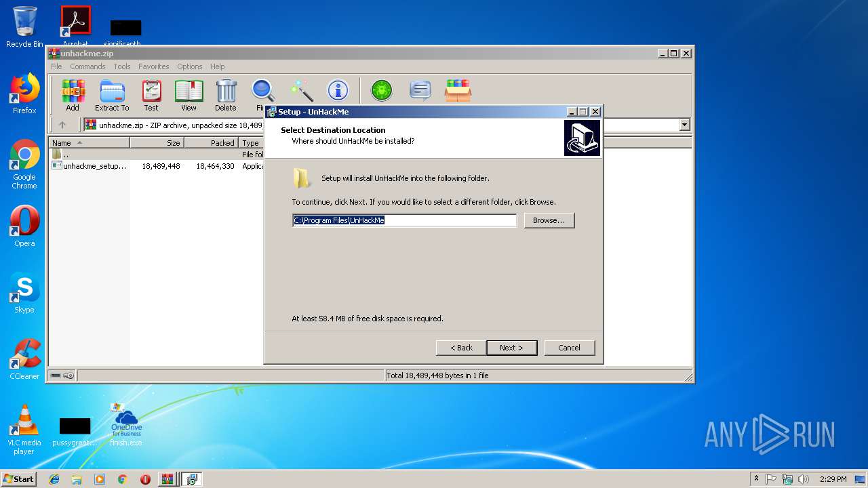Open the Help menu in WinRAR
The height and width of the screenshot is (488, 868).
point(217,66)
